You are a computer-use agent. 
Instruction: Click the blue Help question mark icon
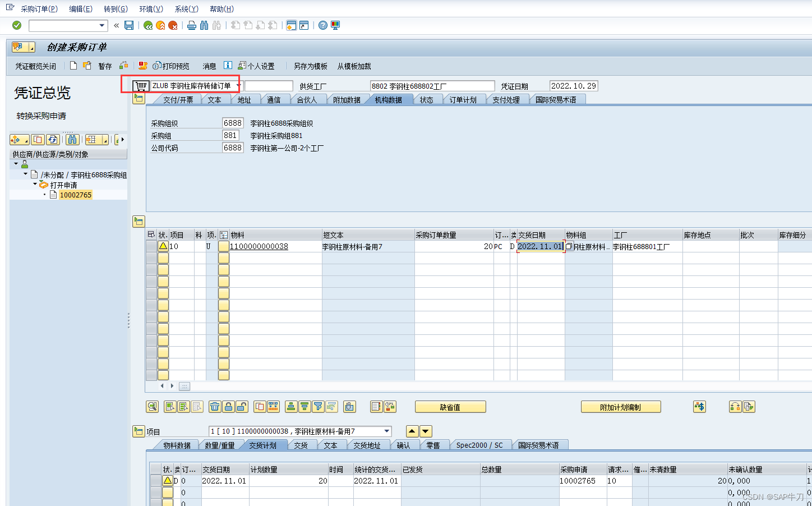[323, 25]
